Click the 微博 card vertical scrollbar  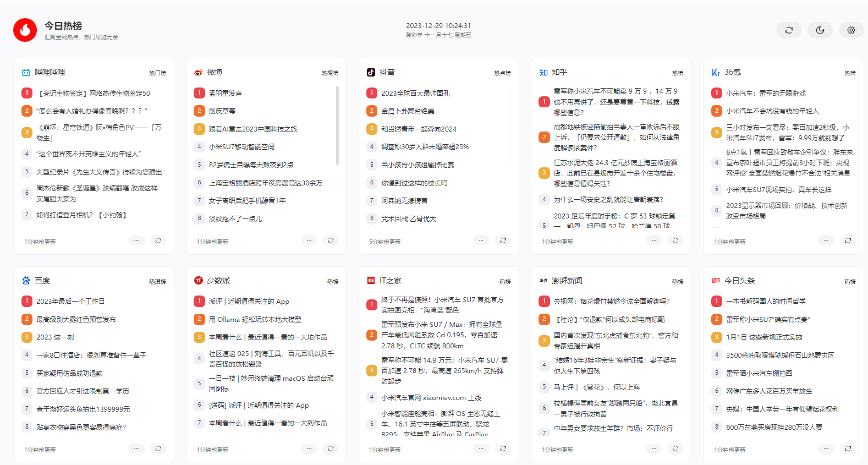coord(337,125)
